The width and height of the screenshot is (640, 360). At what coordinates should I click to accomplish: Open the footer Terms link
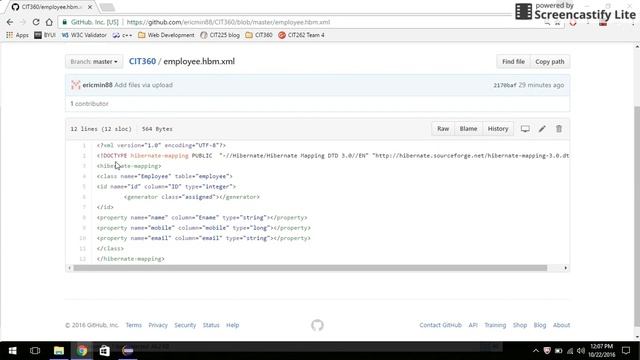pyautogui.click(x=133, y=325)
